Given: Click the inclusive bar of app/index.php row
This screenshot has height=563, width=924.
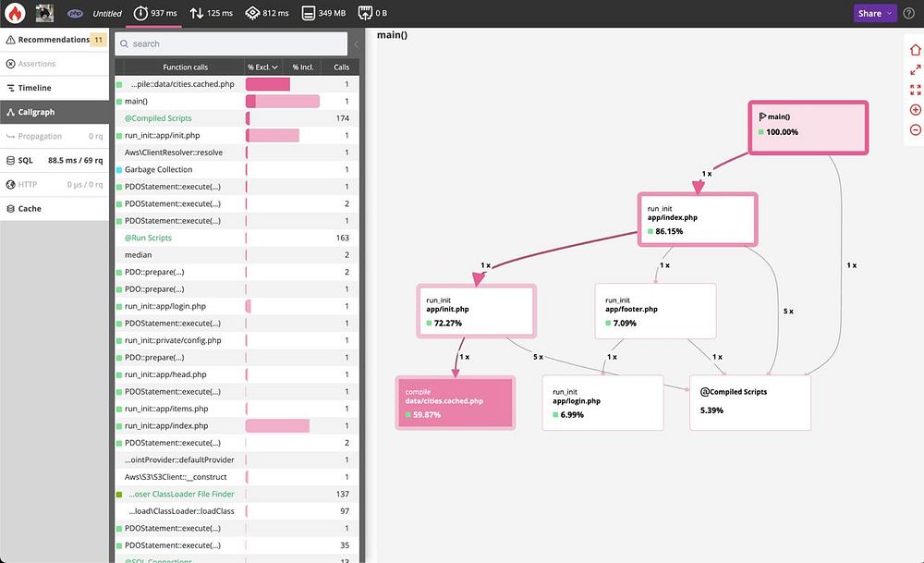Looking at the screenshot, I should (277, 426).
